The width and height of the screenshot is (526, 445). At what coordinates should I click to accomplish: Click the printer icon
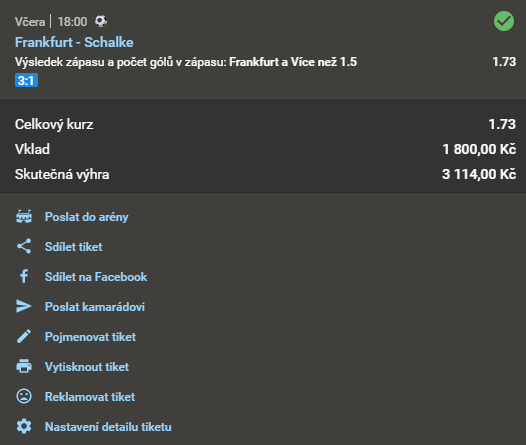click(24, 366)
